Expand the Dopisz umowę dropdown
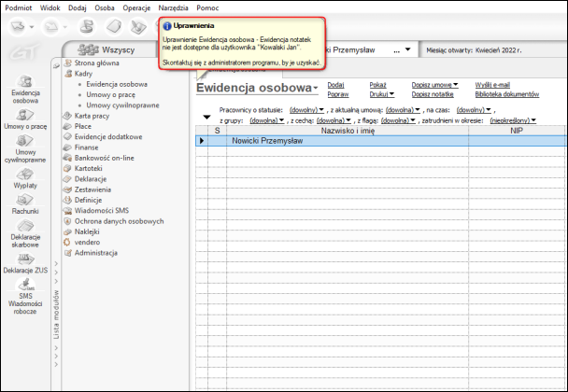 click(x=434, y=85)
